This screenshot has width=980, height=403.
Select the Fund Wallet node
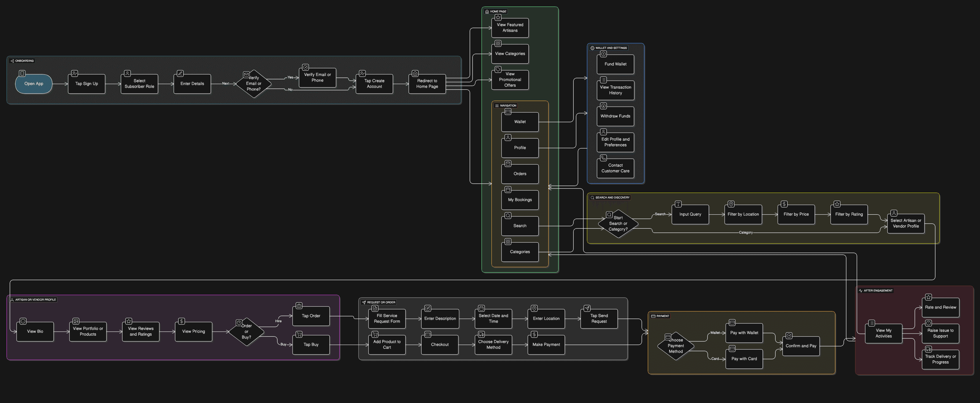[x=615, y=64]
